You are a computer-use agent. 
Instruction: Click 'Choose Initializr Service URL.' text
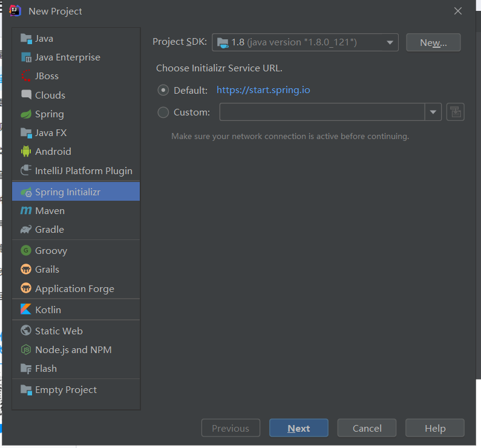pyautogui.click(x=219, y=68)
